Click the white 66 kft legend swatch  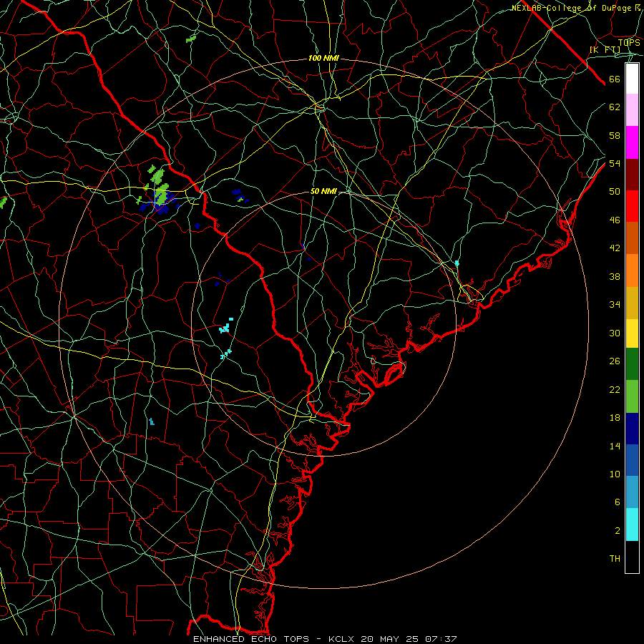tap(632, 79)
